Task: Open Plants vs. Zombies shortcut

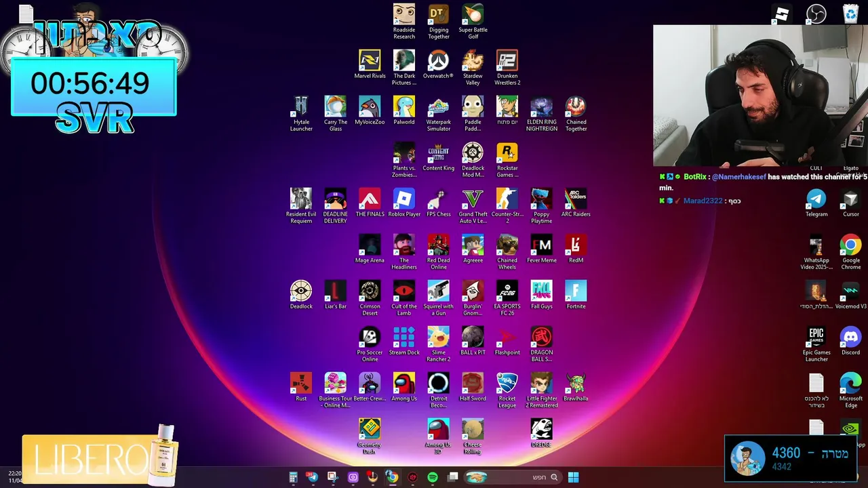Action: pyautogui.click(x=404, y=160)
